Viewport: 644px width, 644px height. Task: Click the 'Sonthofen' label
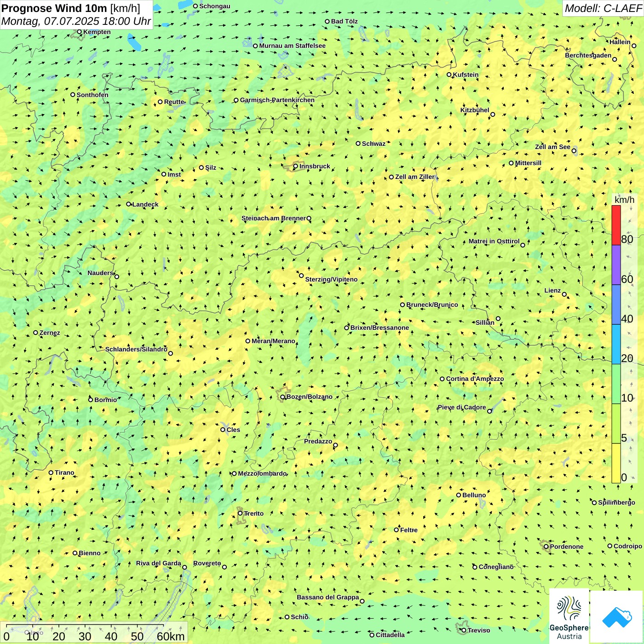click(x=92, y=95)
